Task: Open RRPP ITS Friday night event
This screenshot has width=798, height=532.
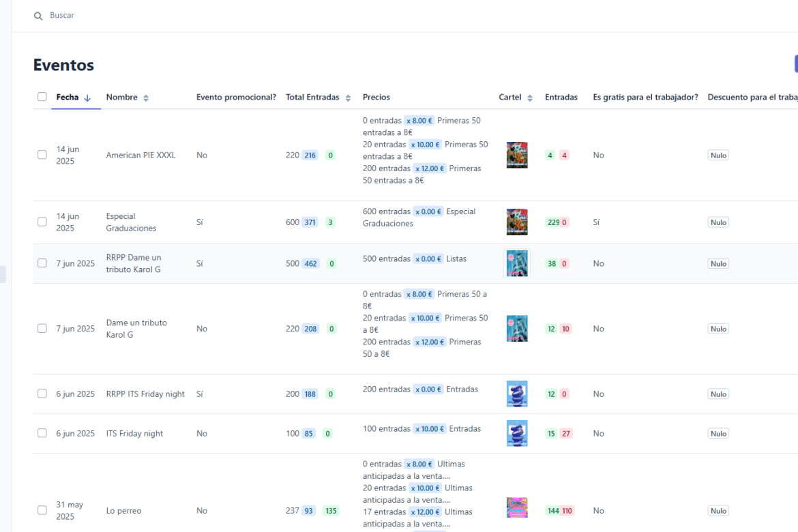Action: click(x=145, y=394)
